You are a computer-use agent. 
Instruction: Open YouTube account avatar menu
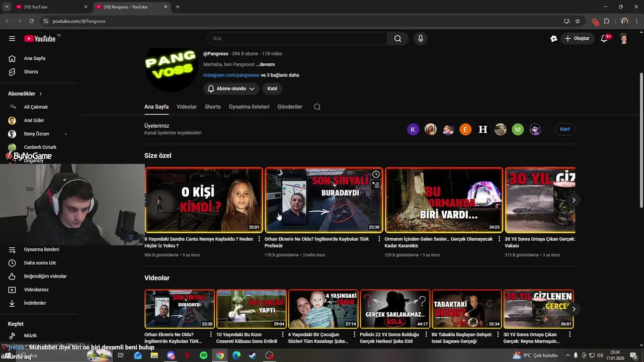[x=624, y=39]
